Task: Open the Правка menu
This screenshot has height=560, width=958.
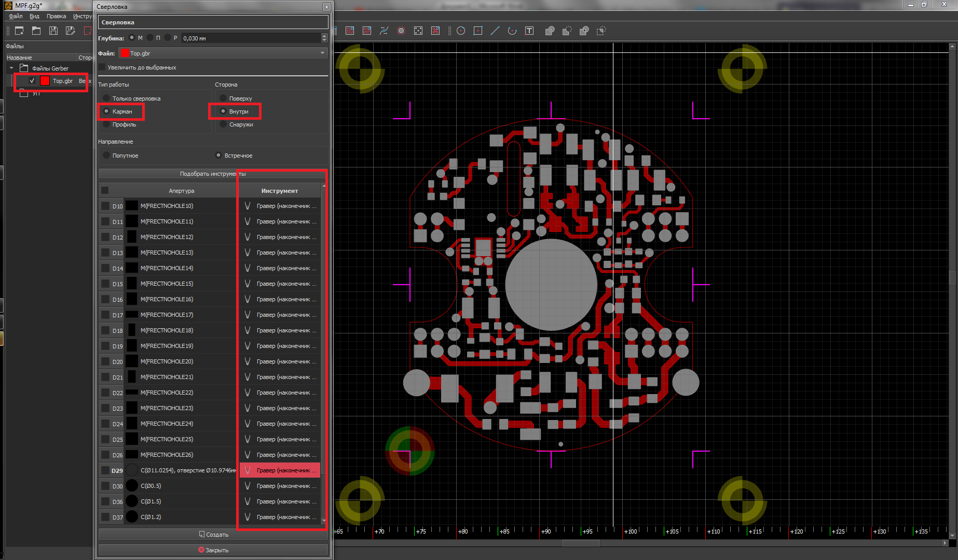Action: [x=56, y=16]
